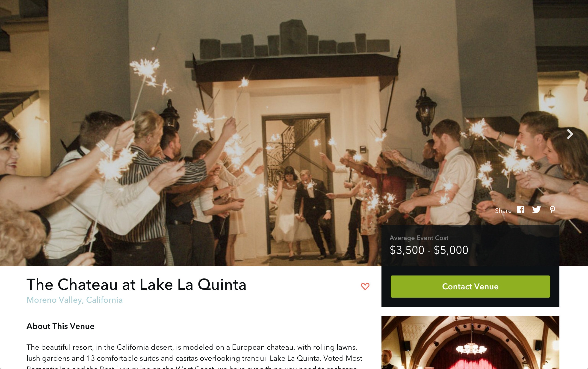Click the chandelier in the ballroom thumbnail
The image size is (588, 369).
click(471, 347)
